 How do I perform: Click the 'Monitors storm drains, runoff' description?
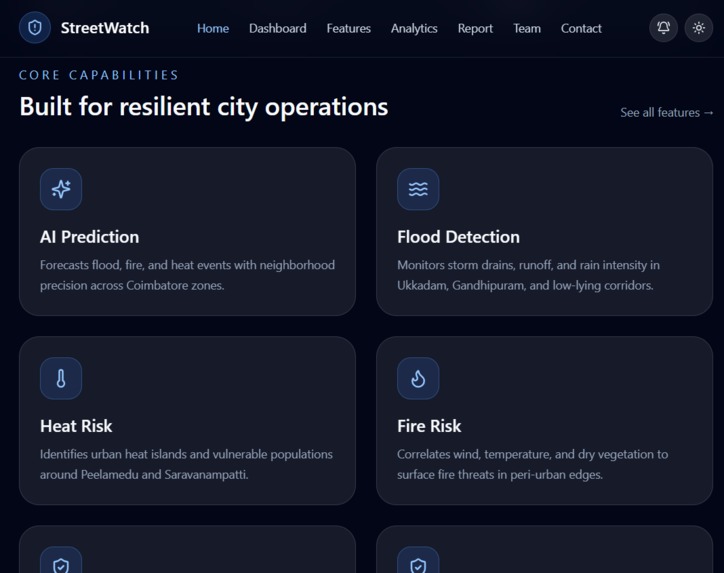(528, 275)
